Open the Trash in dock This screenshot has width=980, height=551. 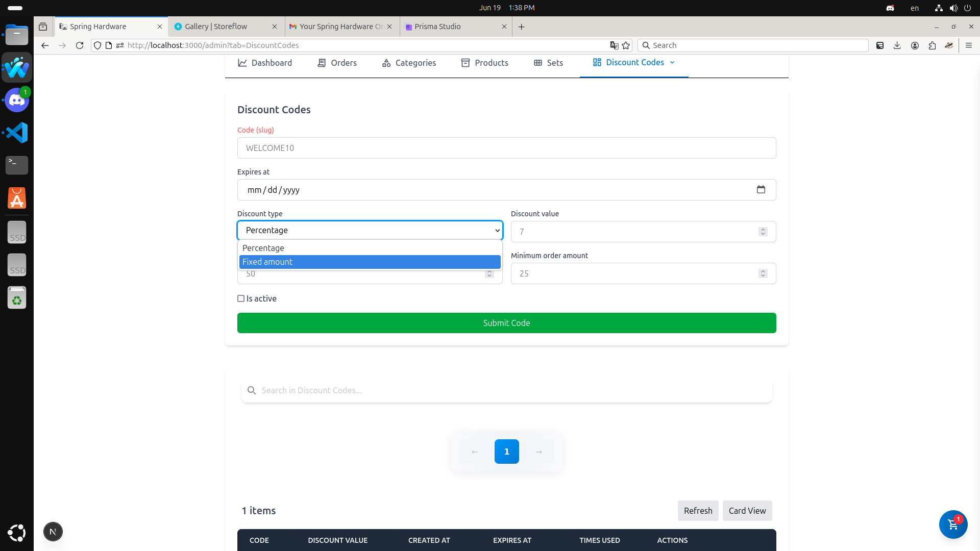pos(17,297)
